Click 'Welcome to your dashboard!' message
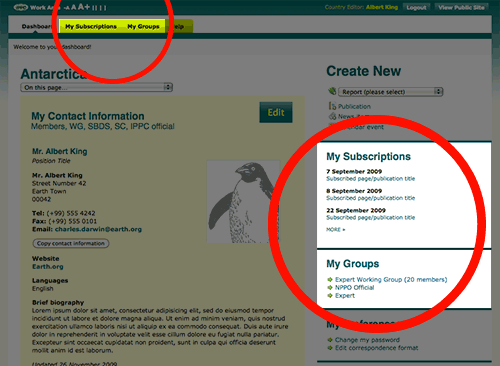Viewport: 500px width, 366px height. tap(52, 47)
